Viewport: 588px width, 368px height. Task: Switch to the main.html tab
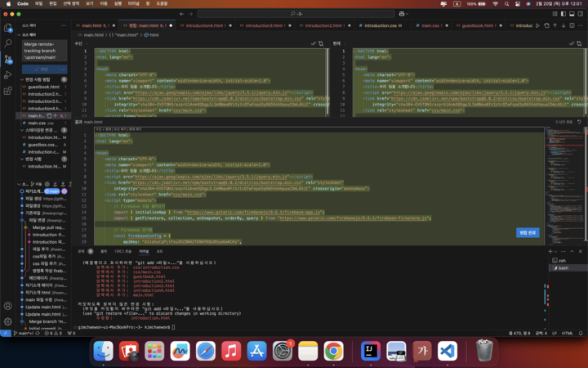(x=95, y=25)
